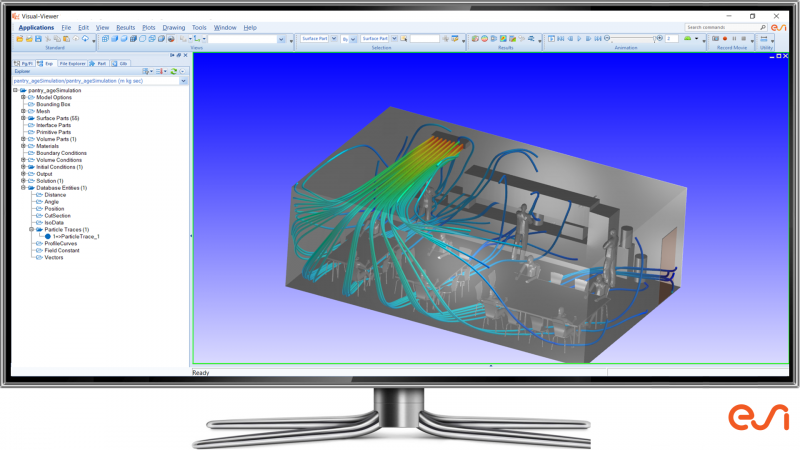The image size is (800, 450).
Task: Click the animation frame number field
Action: tap(671, 39)
